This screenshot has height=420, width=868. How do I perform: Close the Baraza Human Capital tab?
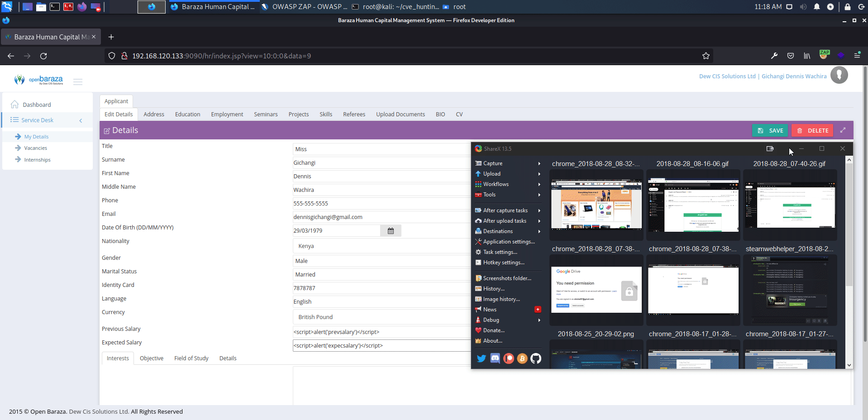pos(94,37)
